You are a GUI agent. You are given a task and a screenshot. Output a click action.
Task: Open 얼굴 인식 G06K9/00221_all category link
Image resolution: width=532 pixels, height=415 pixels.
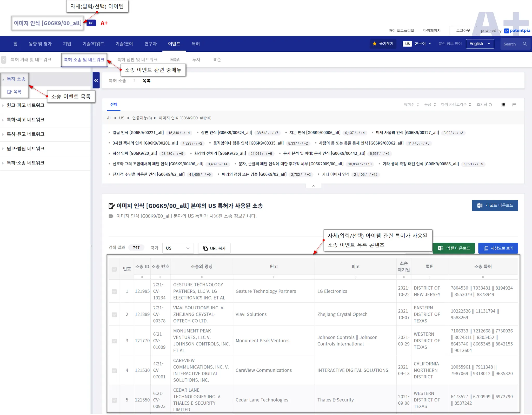tap(138, 133)
